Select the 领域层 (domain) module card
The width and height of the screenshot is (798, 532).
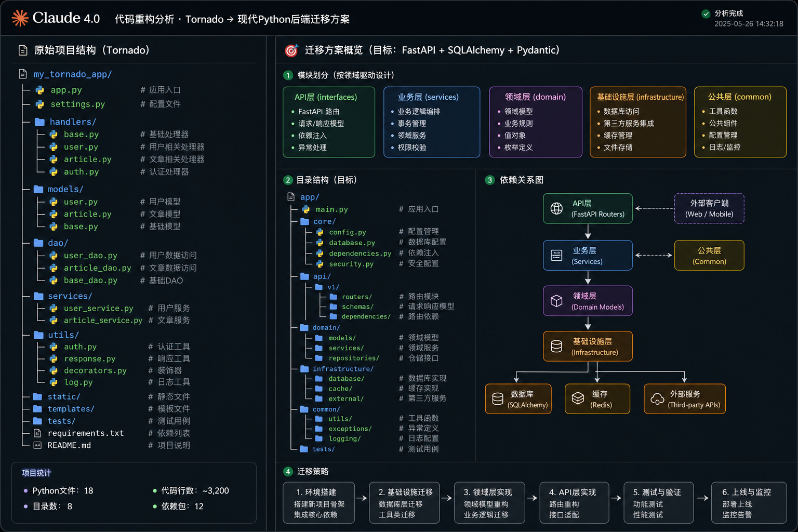pyautogui.click(x=536, y=122)
